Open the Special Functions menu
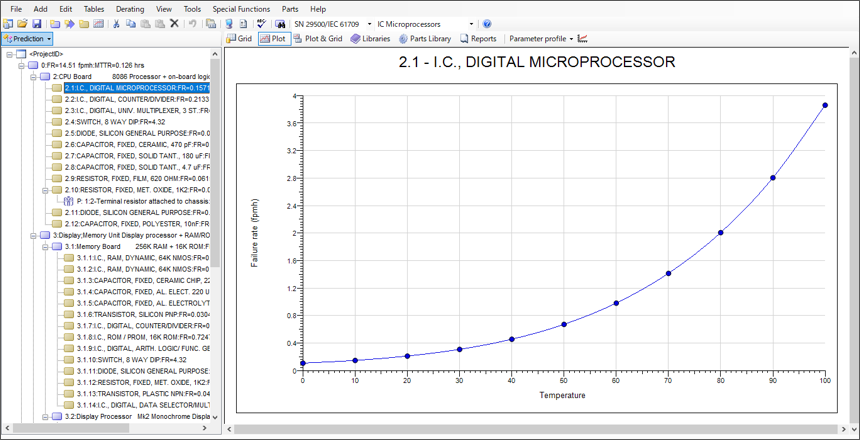The height and width of the screenshot is (440, 860). point(240,9)
